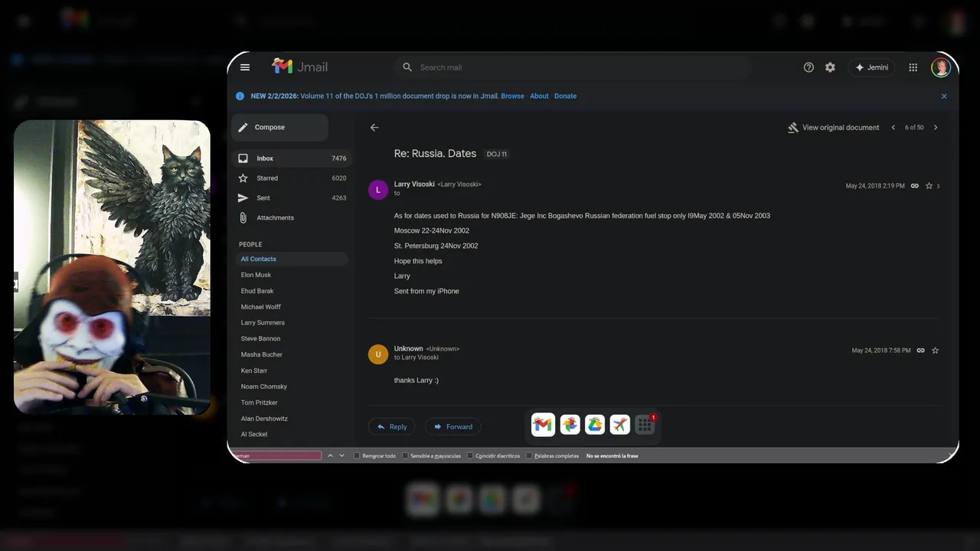Screen dimensions: 980x551
Task: Follow the Donate link in banner
Action: point(566,96)
